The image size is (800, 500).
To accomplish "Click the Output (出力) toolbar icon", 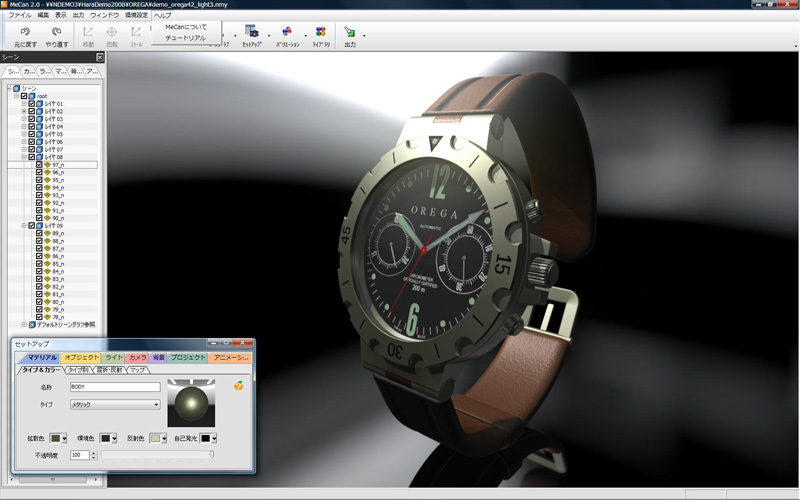I will [349, 32].
